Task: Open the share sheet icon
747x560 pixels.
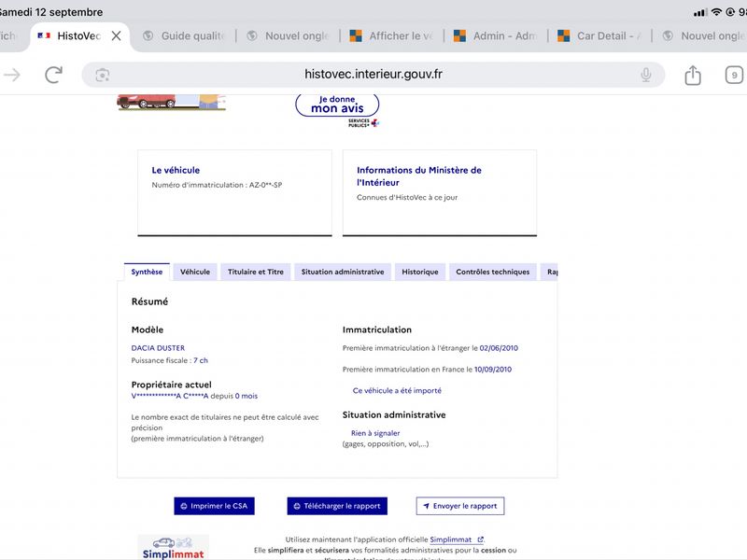Action: (693, 75)
